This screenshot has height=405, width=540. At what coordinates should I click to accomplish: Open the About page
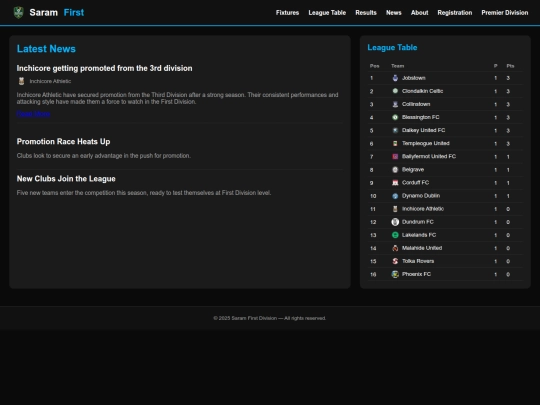tap(419, 13)
